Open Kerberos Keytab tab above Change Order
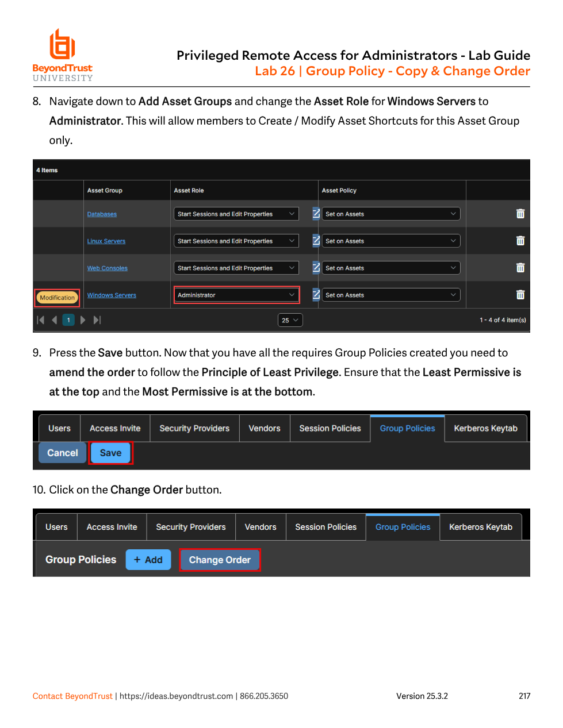The width and height of the screenshot is (563, 728). 481,527
